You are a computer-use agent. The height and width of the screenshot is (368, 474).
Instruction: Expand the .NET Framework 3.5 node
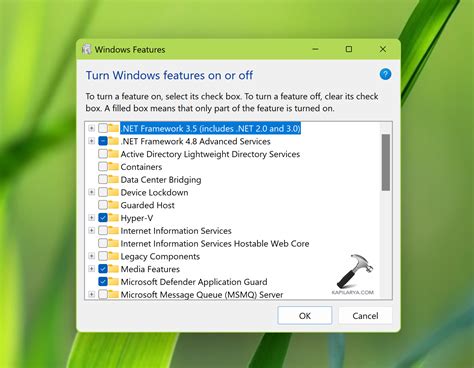click(x=91, y=128)
